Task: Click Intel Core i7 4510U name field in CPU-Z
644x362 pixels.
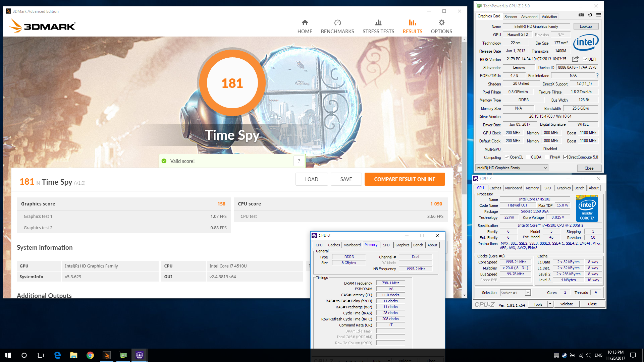Action: (534, 199)
